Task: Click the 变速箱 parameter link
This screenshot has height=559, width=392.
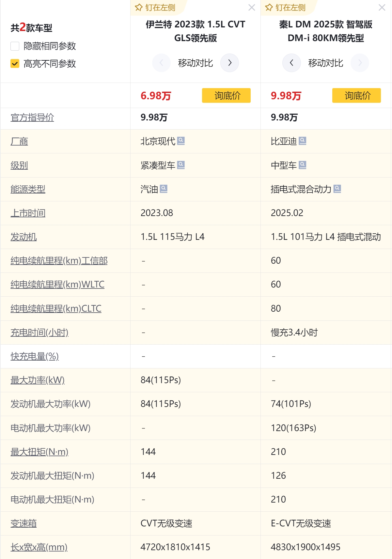Action: (x=24, y=523)
